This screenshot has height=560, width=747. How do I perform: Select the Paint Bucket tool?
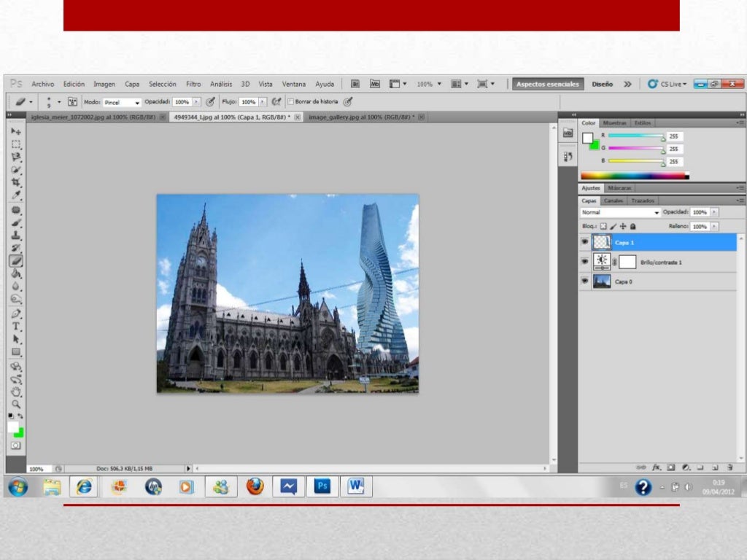pyautogui.click(x=16, y=274)
